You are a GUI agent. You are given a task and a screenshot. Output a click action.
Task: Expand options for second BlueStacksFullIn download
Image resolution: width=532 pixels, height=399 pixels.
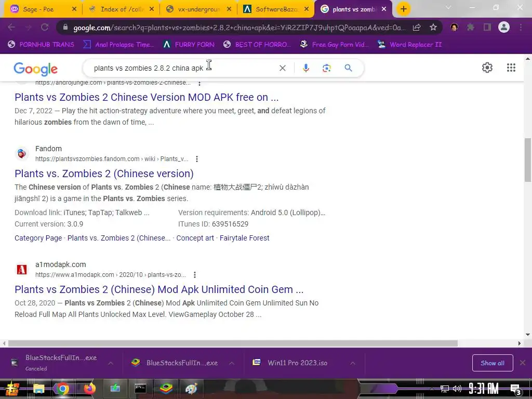click(x=232, y=363)
